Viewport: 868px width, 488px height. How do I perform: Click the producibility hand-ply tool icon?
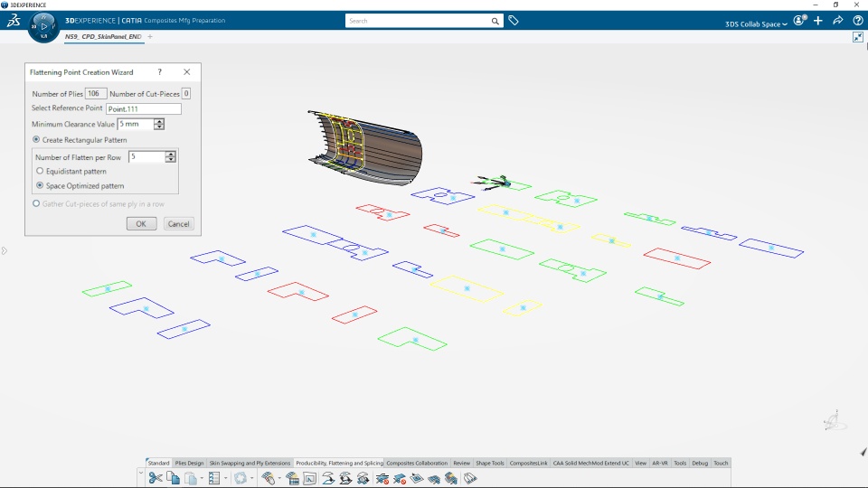point(268,478)
